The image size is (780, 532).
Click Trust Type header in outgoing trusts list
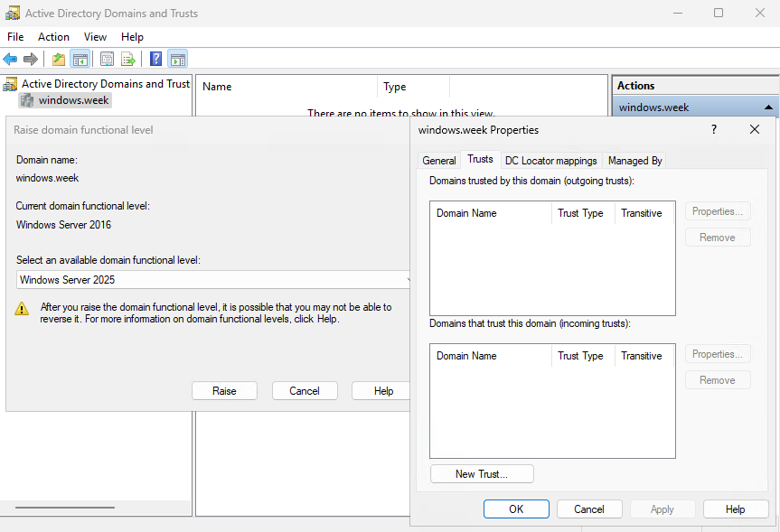click(583, 213)
